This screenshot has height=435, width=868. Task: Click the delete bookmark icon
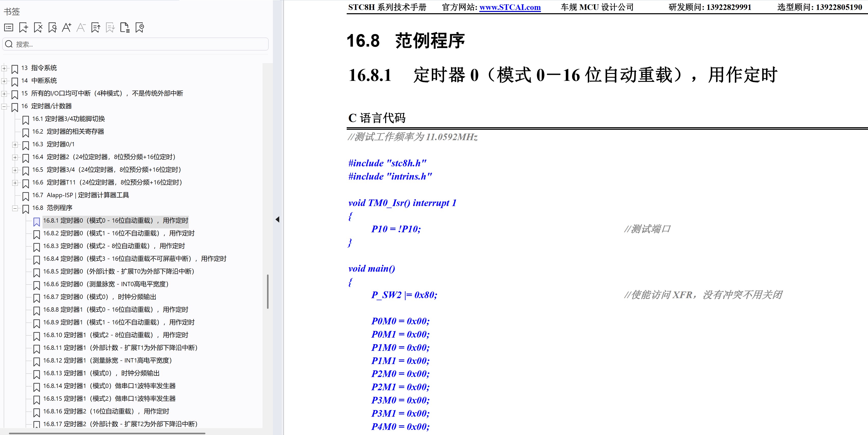(x=38, y=28)
